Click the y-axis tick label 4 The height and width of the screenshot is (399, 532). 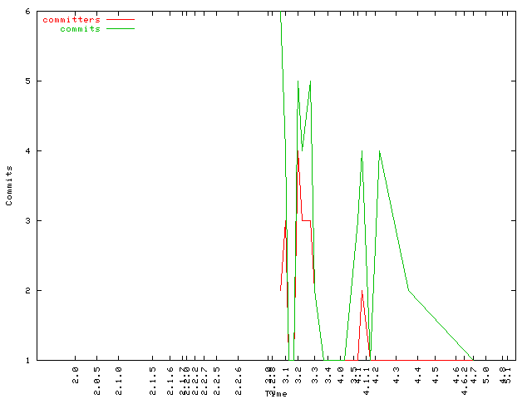[28, 151]
